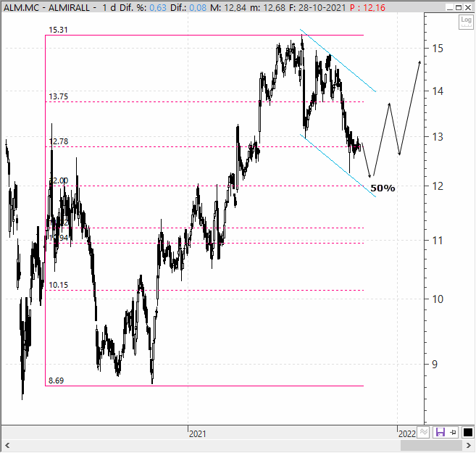Click price axis value 15

click(x=438, y=49)
